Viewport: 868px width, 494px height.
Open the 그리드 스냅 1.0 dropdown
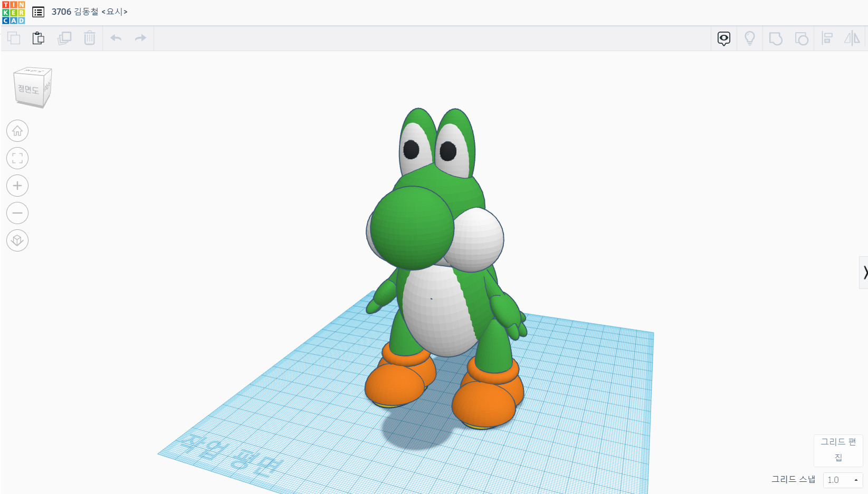pyautogui.click(x=843, y=480)
